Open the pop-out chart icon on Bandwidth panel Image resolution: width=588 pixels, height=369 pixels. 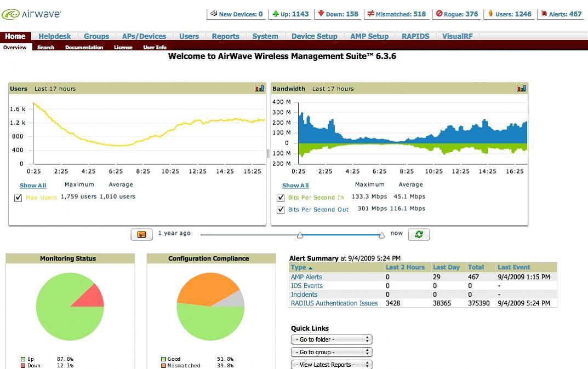coord(521,88)
